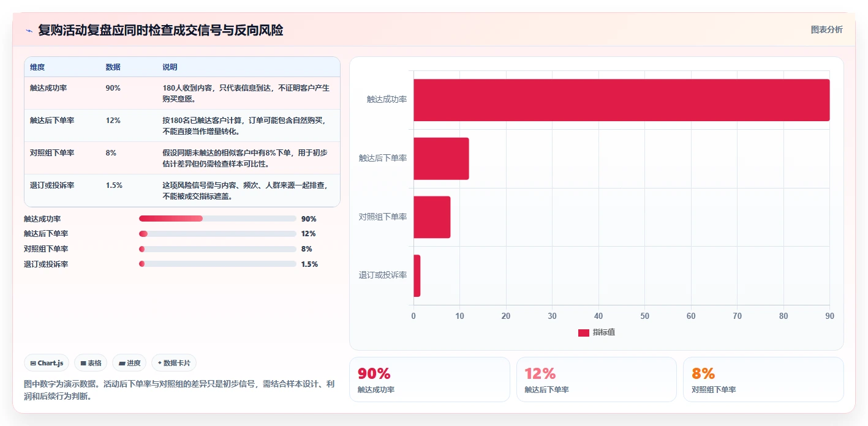Click 对照组下单率 cell in the table

52,153
